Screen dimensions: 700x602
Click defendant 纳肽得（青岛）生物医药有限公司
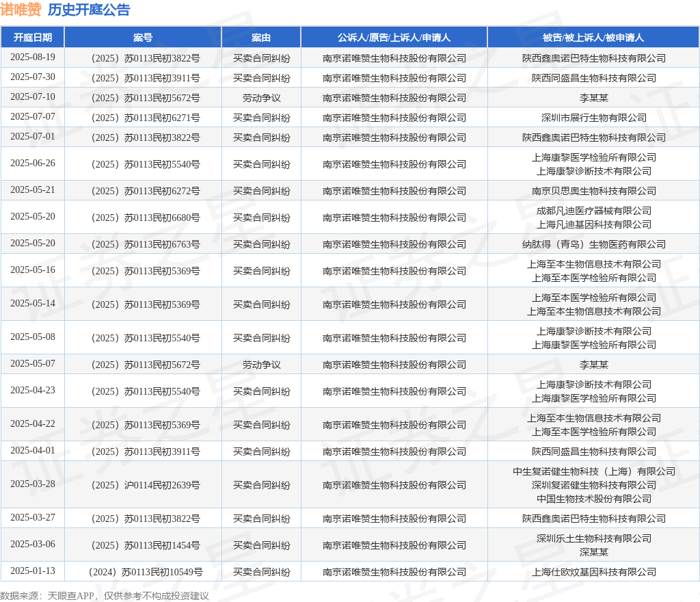(594, 245)
